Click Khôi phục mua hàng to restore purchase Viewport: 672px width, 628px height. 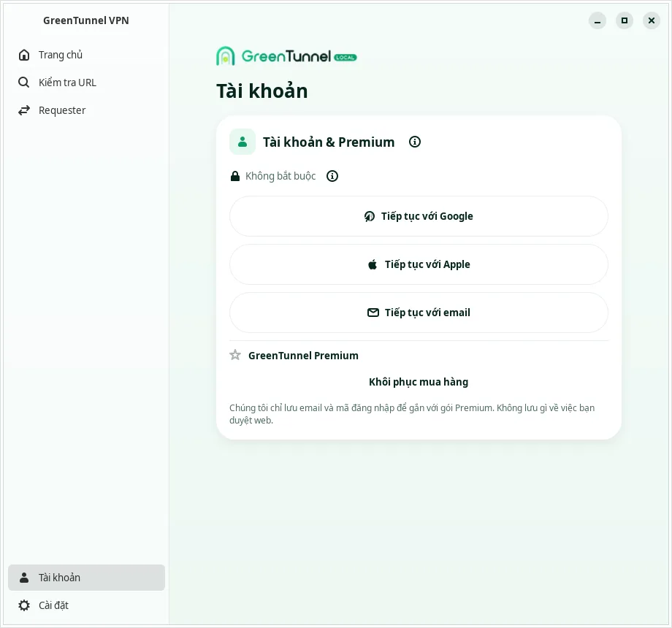419,382
